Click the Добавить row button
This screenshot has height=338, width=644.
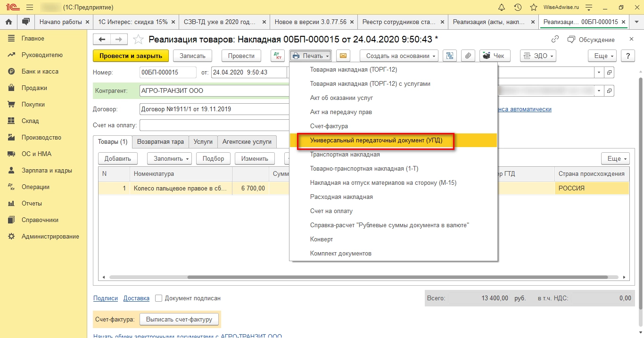(118, 158)
